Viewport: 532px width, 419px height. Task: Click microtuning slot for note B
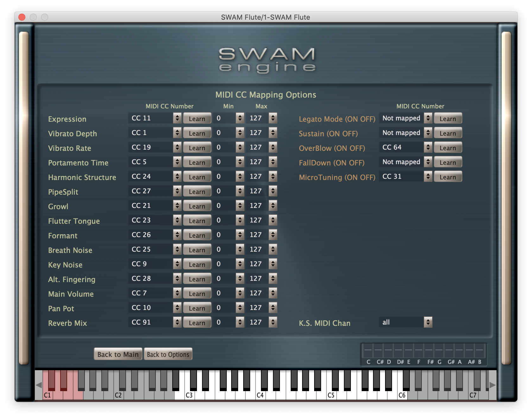[479, 350]
